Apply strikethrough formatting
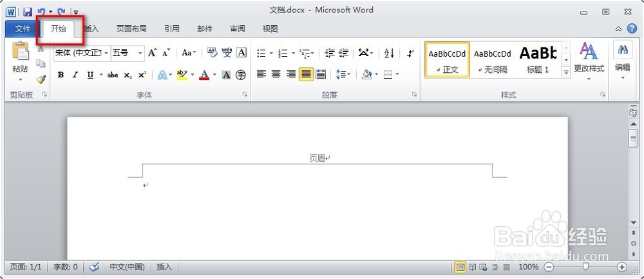 (x=113, y=75)
